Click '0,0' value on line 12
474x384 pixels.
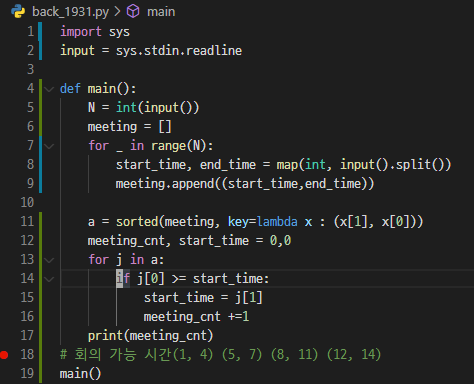280,241
